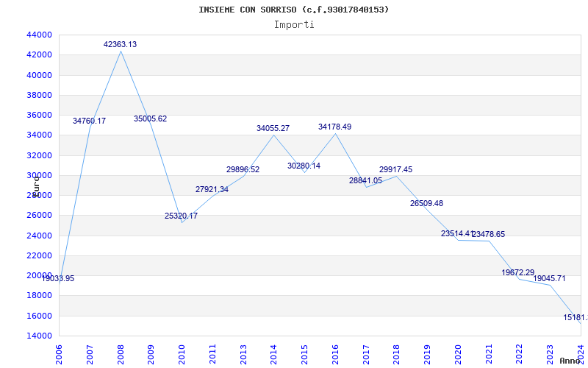Click the 2021 x-axis year label
588x368 pixels.
point(489,355)
